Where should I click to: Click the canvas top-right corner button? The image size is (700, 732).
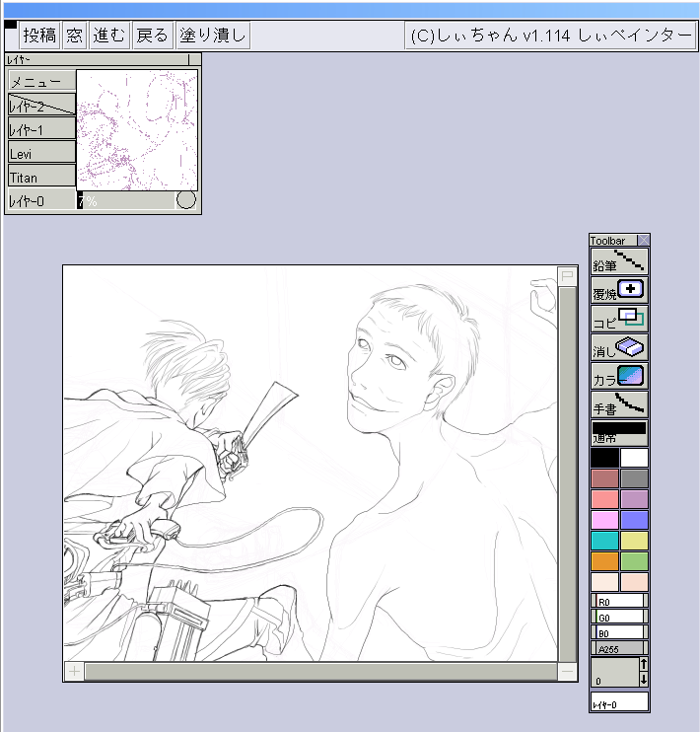[x=568, y=276]
